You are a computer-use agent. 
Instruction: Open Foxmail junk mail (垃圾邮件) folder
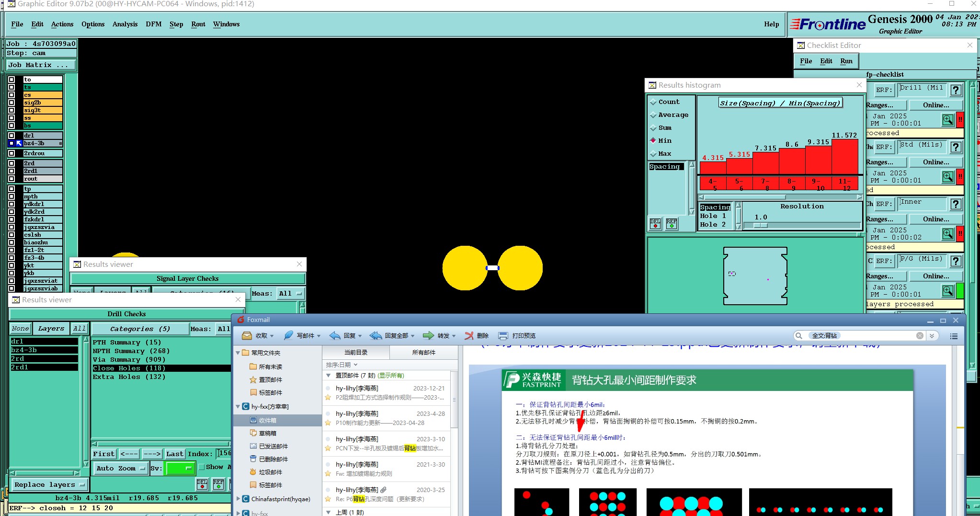270,472
